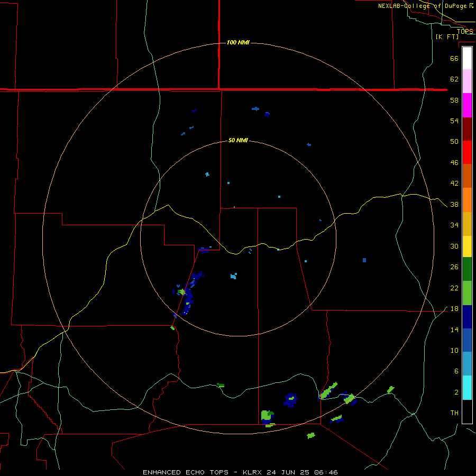Click the 34 legend value
Screen dimensions: 476x476
point(454,225)
